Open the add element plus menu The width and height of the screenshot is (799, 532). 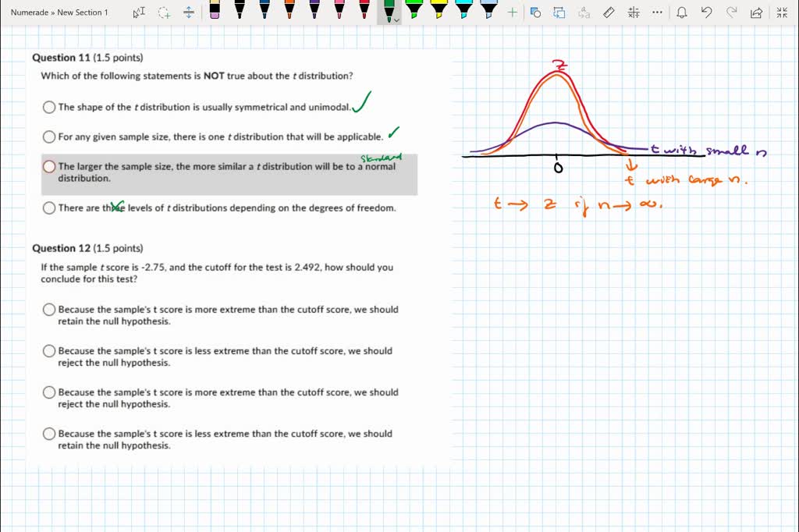(511, 12)
